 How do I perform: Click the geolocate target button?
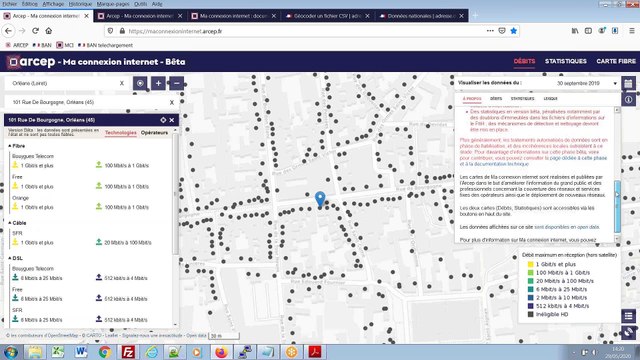pyautogui.click(x=140, y=83)
